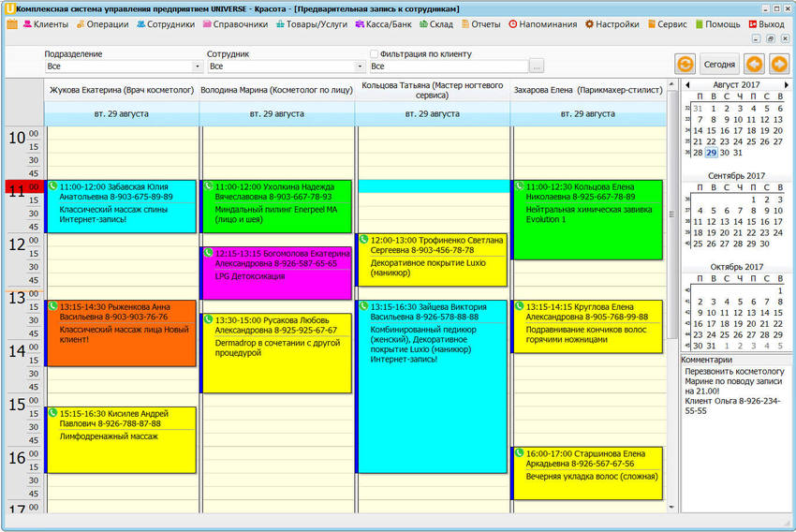
Task: Click the phone icon on Старшинова Елена appointment
Action: (520, 453)
